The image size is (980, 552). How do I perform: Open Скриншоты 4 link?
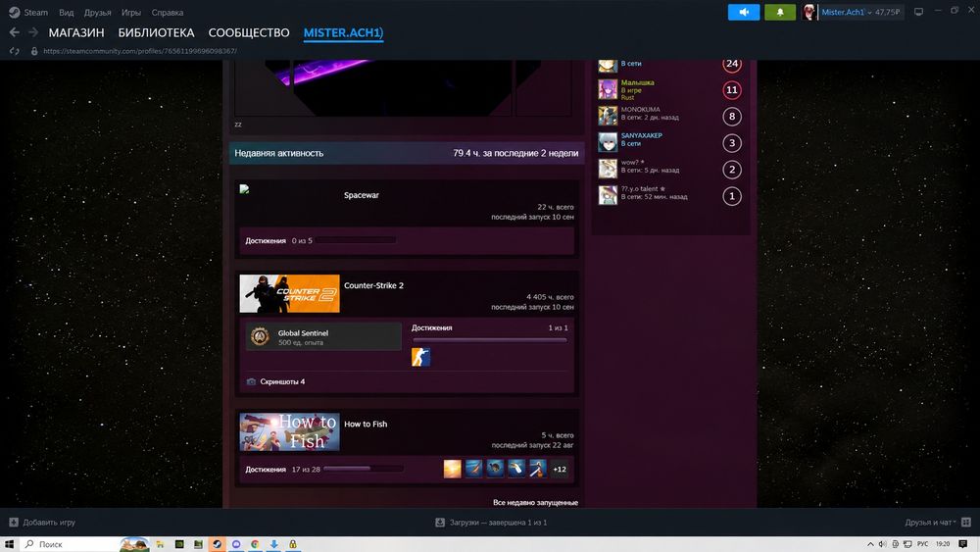pos(282,381)
